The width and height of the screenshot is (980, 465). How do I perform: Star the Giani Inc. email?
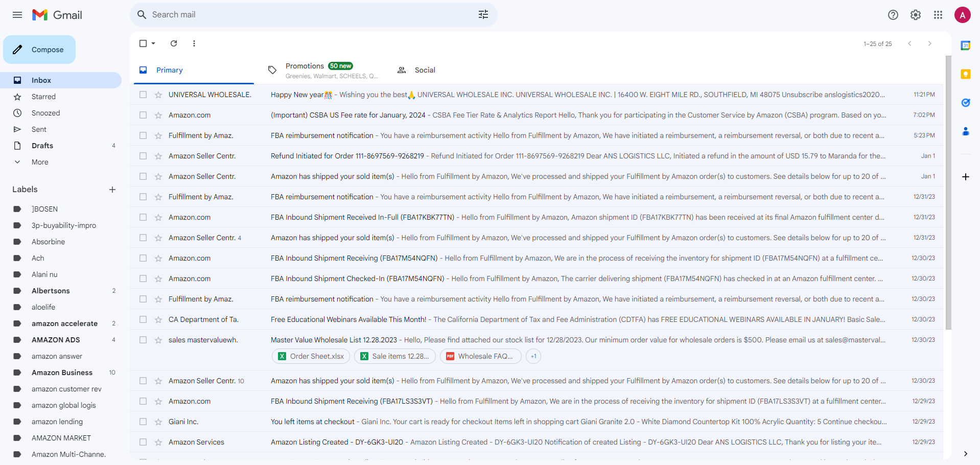point(158,422)
